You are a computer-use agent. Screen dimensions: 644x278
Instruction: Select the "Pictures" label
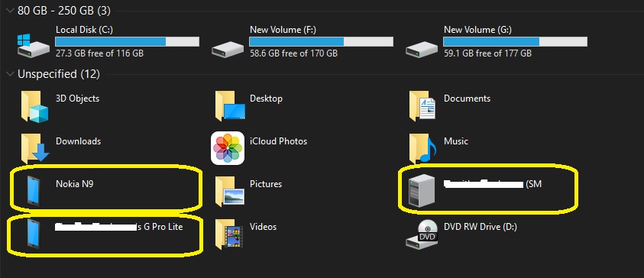[x=266, y=184]
